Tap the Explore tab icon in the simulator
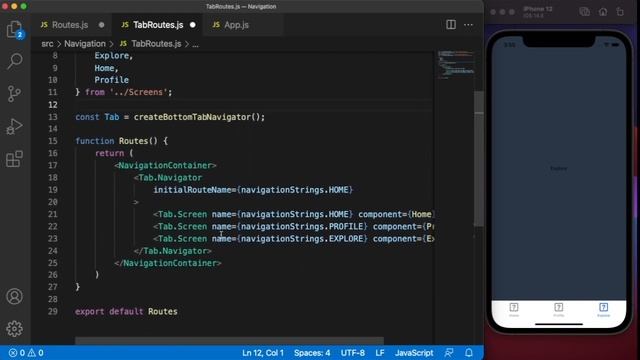Viewport: 640px width, 360px height. [604, 309]
